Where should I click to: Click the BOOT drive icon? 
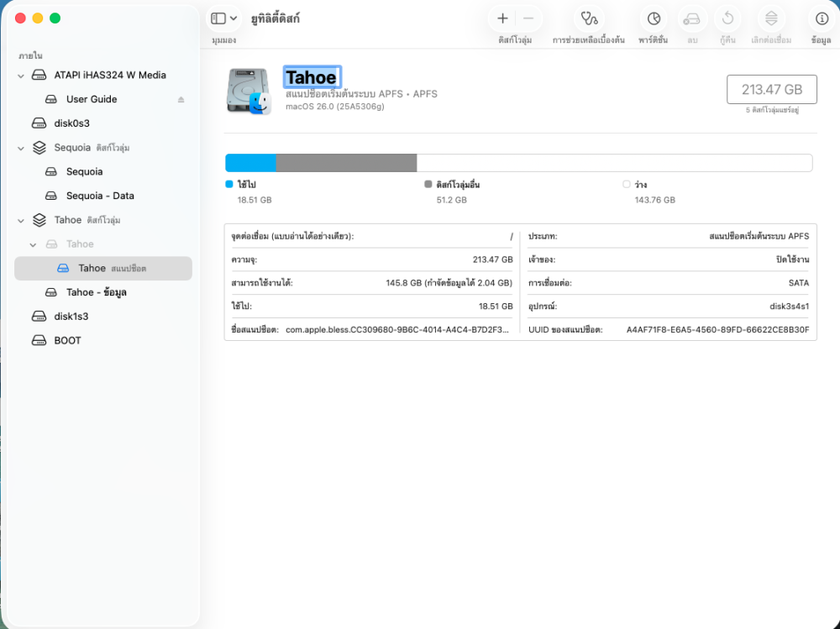pyautogui.click(x=39, y=340)
